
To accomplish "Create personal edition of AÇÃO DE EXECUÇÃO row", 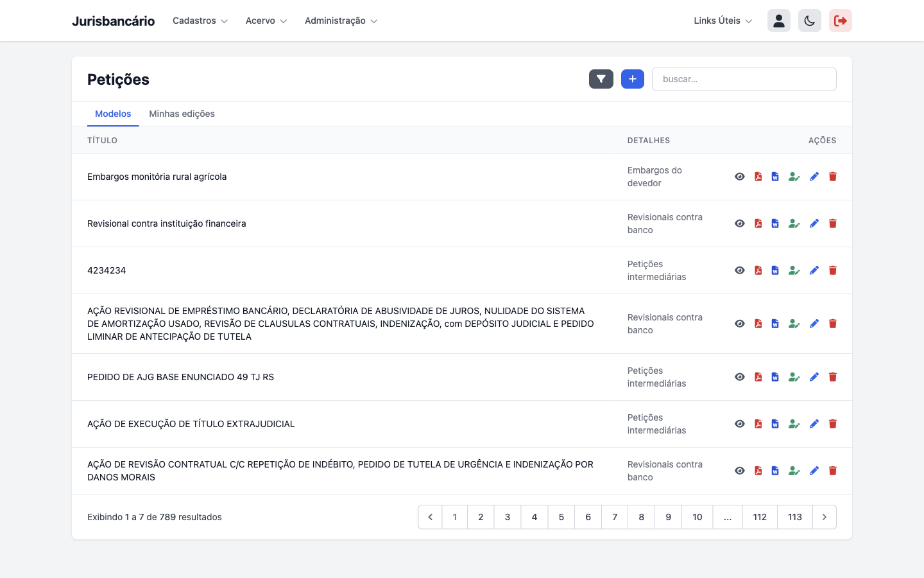I will (x=794, y=424).
